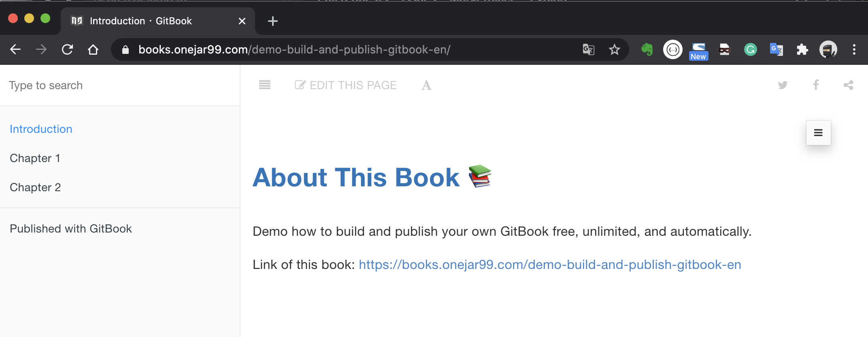Viewport: 868px width, 337px height.
Task: Click EDIT THIS PAGE
Action: pos(345,85)
